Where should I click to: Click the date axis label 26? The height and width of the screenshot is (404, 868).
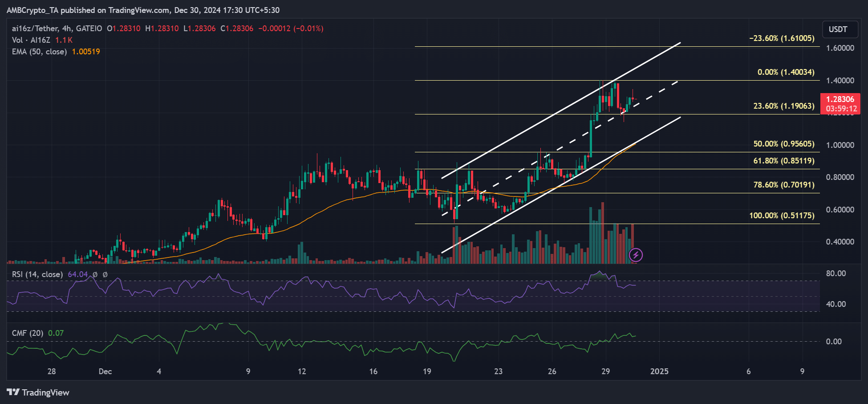[x=552, y=371]
